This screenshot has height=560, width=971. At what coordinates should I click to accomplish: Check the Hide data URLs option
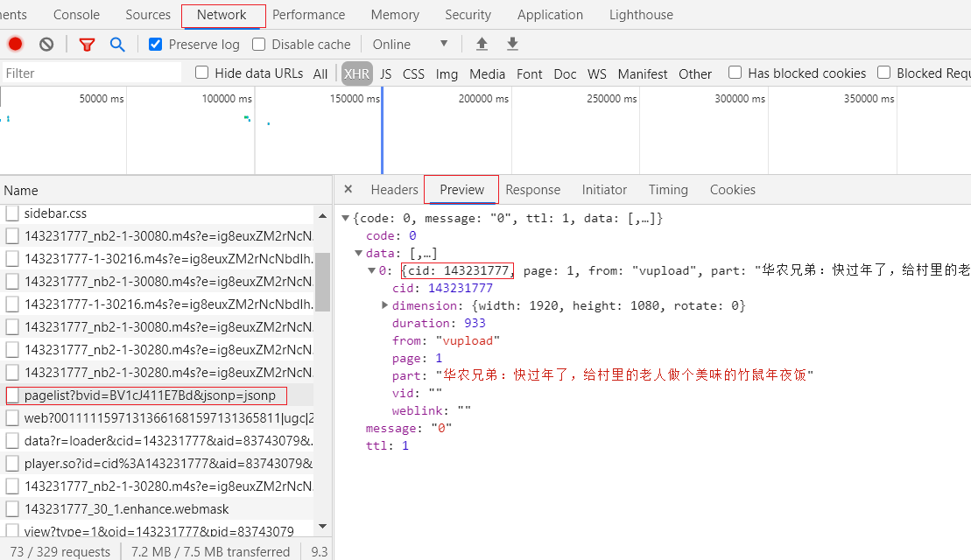pos(202,73)
